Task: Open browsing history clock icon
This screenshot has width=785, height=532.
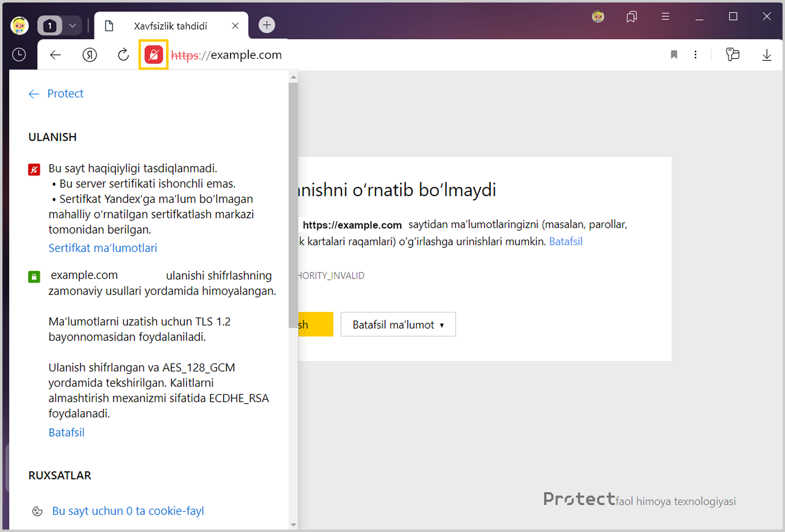Action: [19, 55]
